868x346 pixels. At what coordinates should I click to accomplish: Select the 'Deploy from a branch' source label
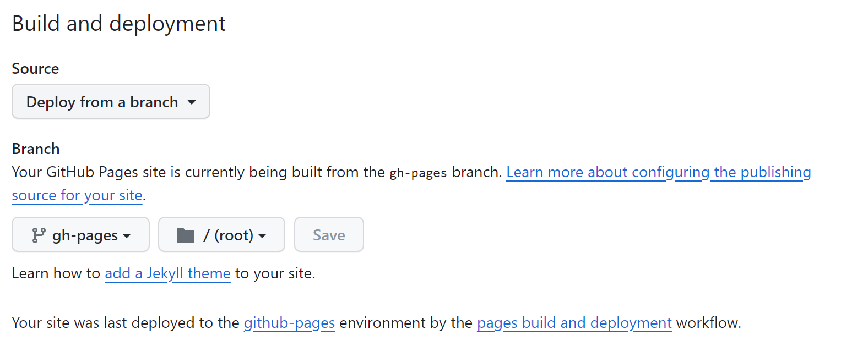pos(102,102)
